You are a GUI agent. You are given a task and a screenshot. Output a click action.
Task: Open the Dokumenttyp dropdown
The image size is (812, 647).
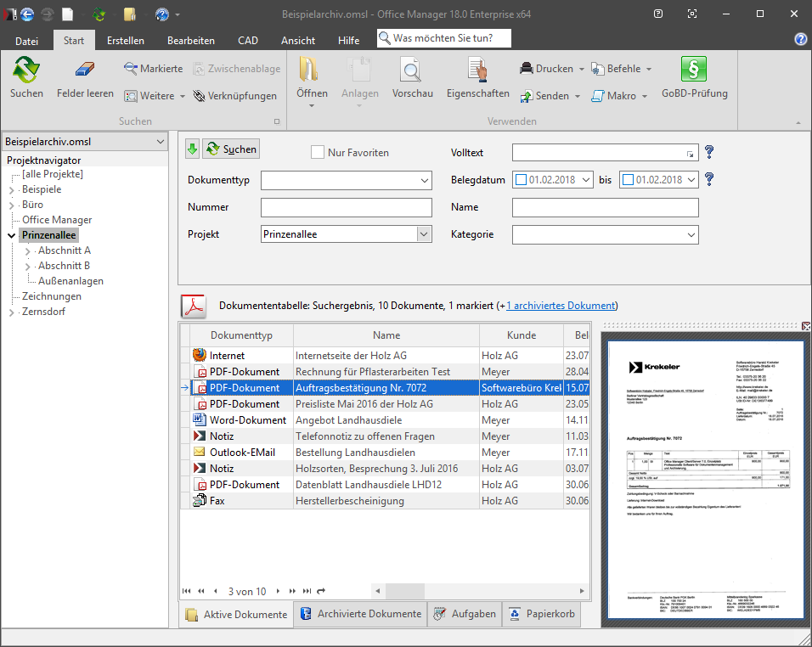[x=425, y=180]
